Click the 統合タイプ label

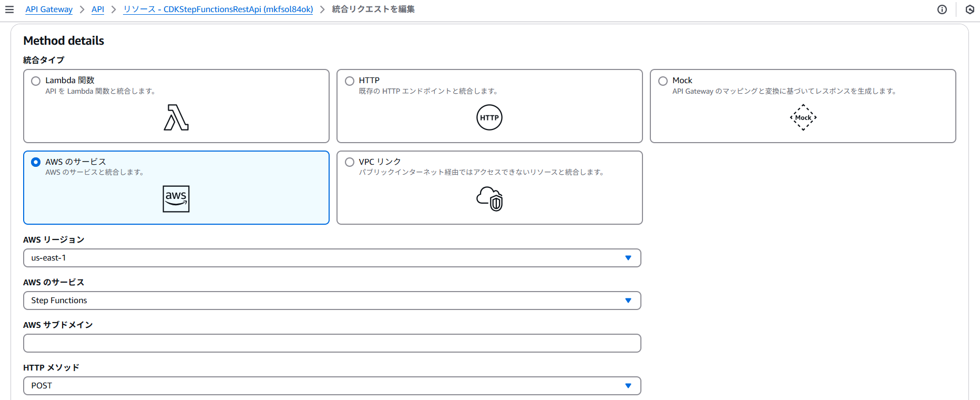coord(44,60)
